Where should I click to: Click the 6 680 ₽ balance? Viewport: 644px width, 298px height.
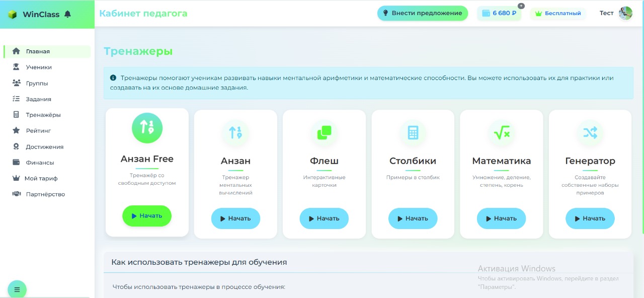click(x=499, y=13)
